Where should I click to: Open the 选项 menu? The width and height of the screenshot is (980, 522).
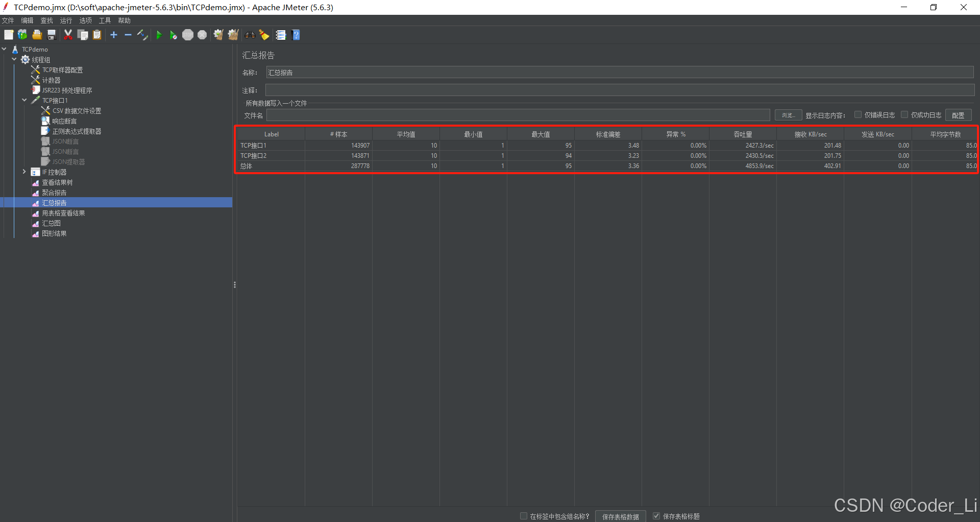coord(86,20)
